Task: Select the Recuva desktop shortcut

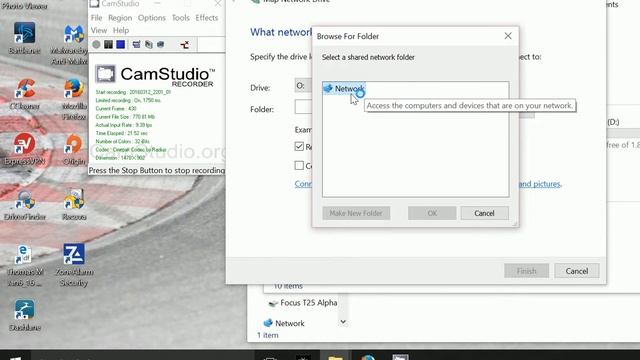Action: [74, 205]
